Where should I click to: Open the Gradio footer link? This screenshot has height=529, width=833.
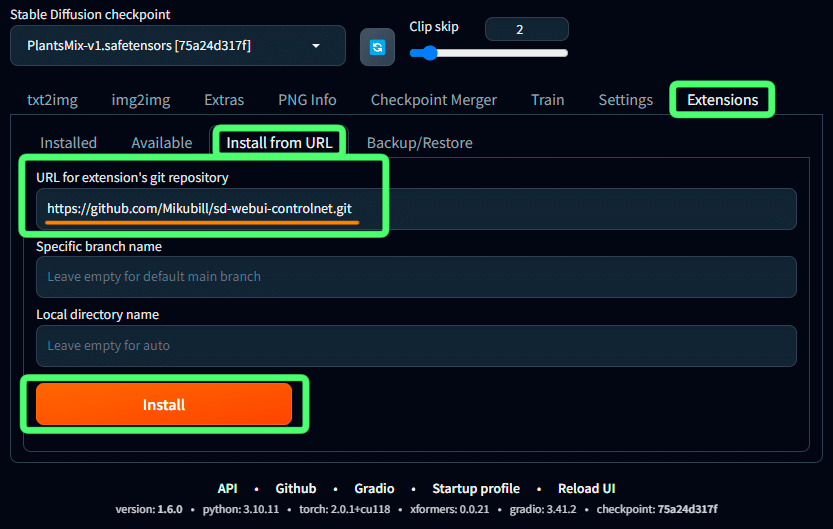(374, 489)
